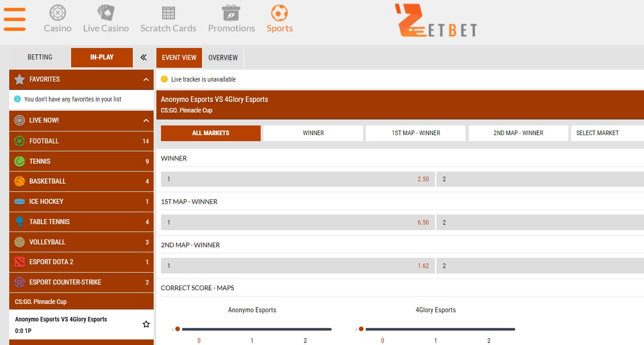
Task: Click the Promotions gift icon
Action: (x=231, y=12)
